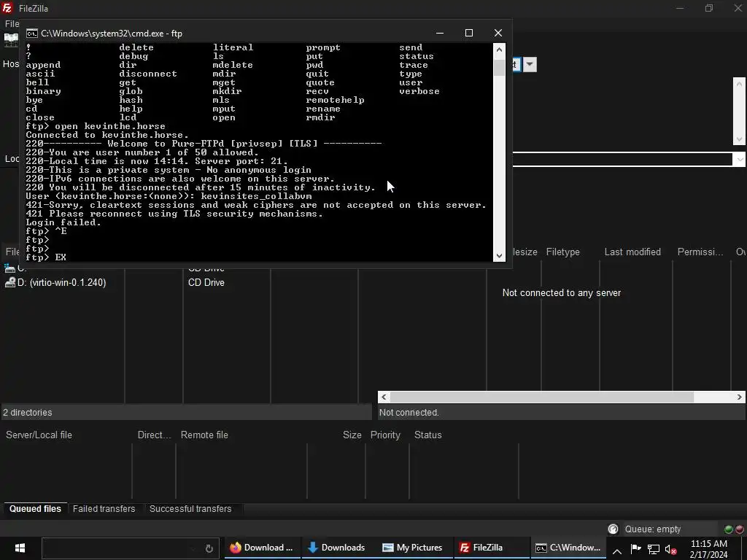The image size is (747, 560).
Task: Click the refresh icon in taskbar search
Action: coord(209,548)
